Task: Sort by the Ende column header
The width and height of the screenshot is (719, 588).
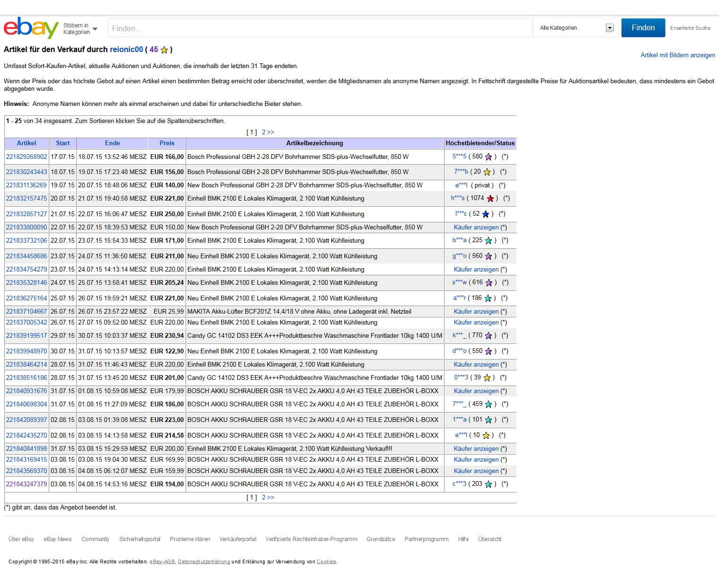Action: [x=113, y=143]
